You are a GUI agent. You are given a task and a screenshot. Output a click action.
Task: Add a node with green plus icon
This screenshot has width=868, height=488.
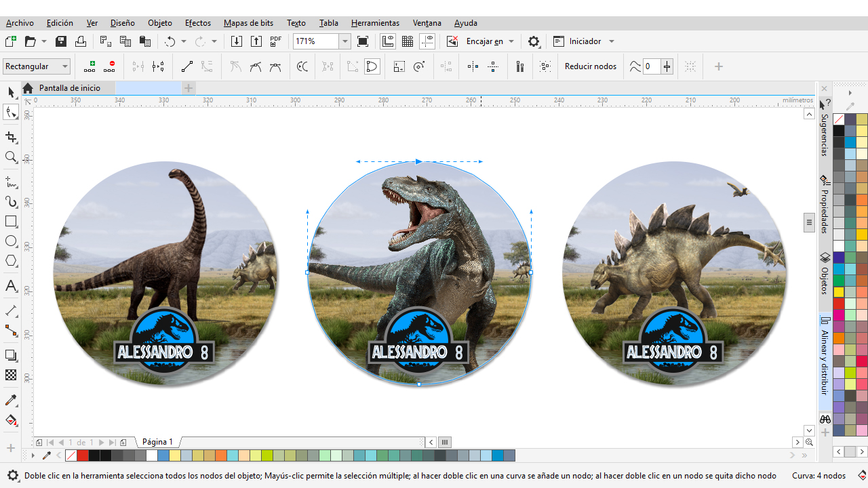90,66
